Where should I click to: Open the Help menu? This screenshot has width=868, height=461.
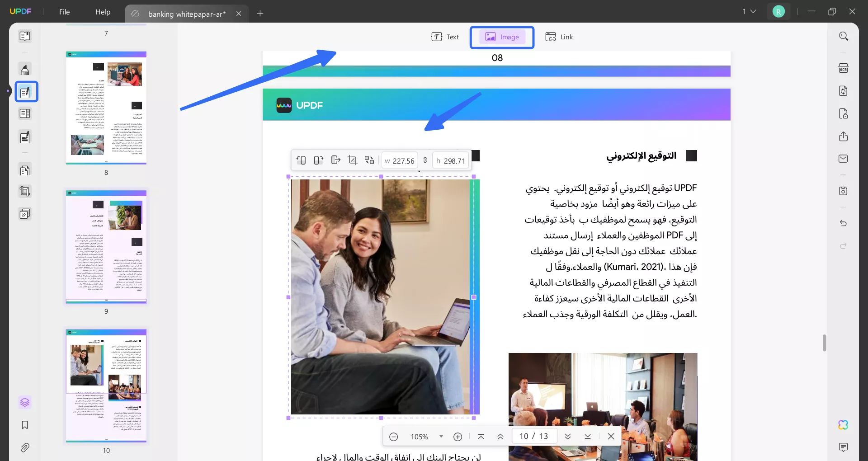point(103,12)
